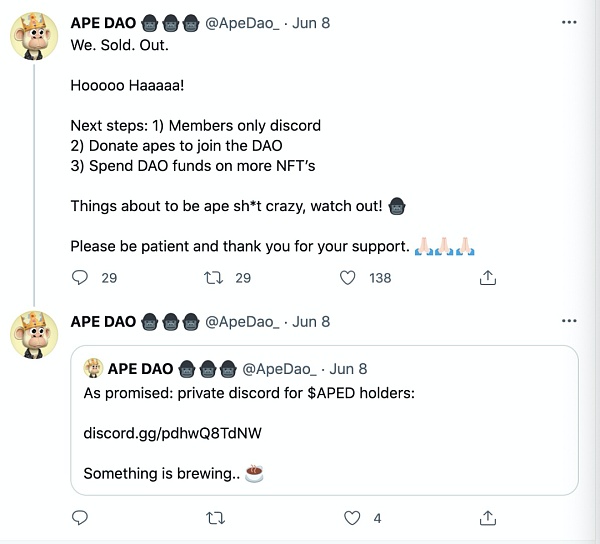This screenshot has width=600, height=544.
Task: Like the tweet with 4 likes
Action: click(351, 518)
